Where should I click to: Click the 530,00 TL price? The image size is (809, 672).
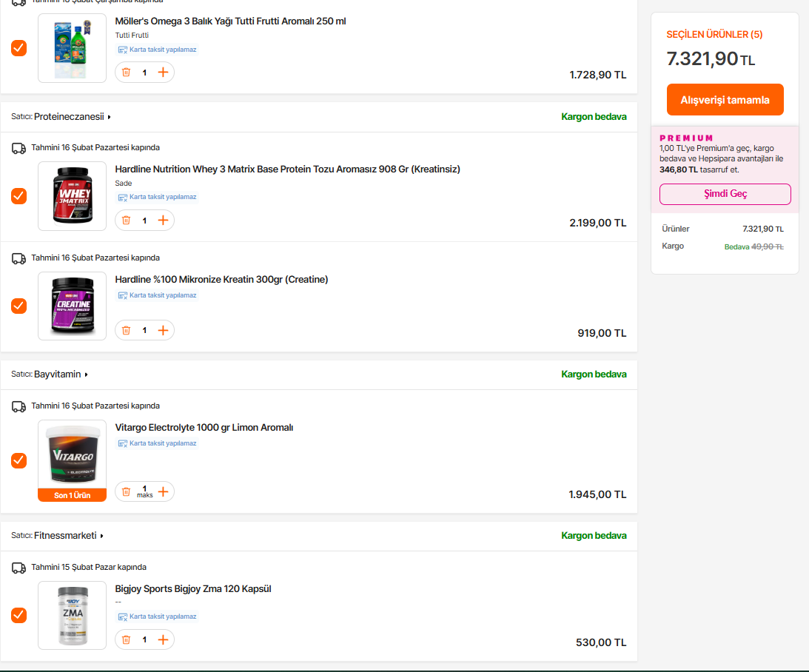coord(601,642)
